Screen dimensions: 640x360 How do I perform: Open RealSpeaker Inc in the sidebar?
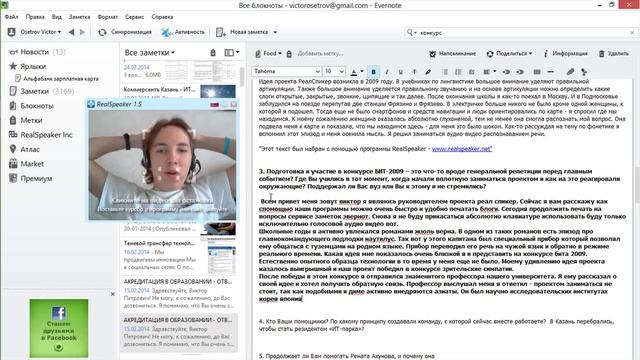(x=40, y=135)
